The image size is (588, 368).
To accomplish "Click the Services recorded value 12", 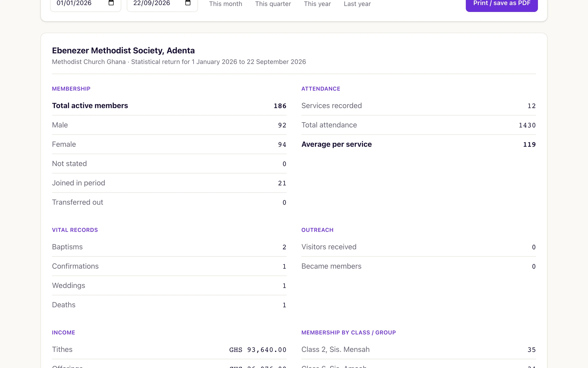I will (x=532, y=106).
